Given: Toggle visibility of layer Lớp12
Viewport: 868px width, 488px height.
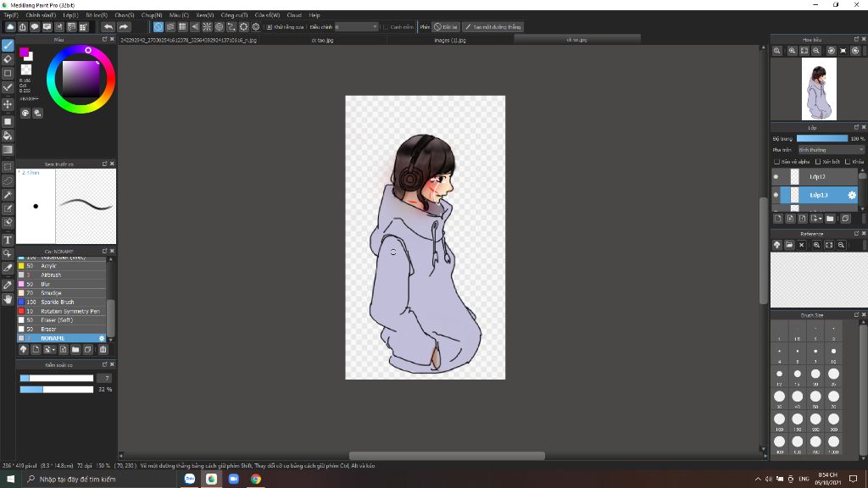Looking at the screenshot, I should (x=776, y=176).
